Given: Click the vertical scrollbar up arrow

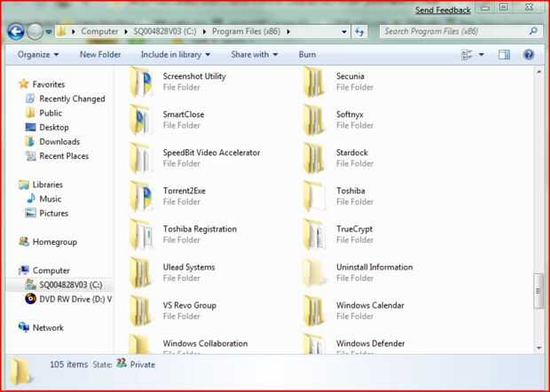Looking at the screenshot, I should 538,72.
